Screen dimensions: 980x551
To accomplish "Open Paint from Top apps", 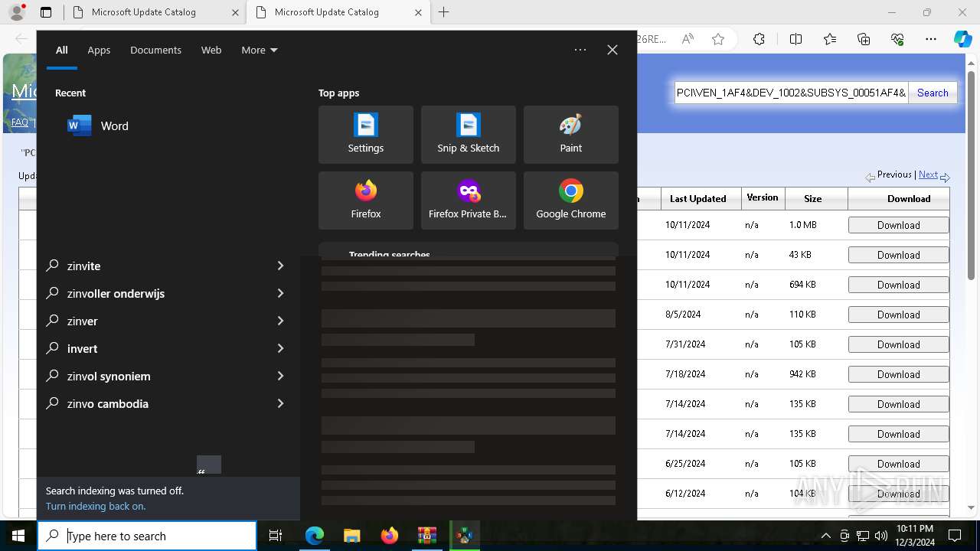I will [x=571, y=135].
